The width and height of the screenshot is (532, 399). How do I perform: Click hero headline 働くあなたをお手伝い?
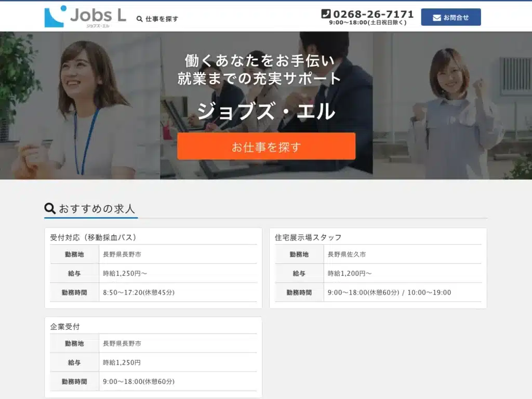tap(260, 61)
